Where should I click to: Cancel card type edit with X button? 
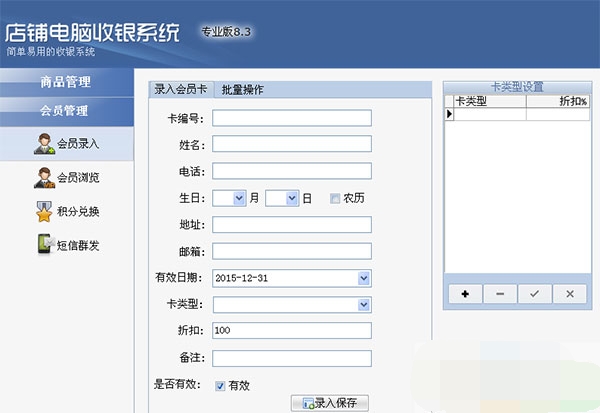coord(569,294)
